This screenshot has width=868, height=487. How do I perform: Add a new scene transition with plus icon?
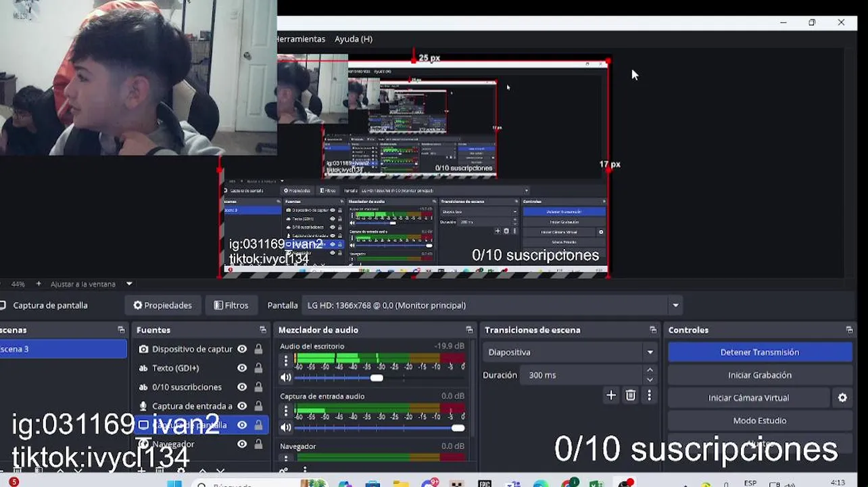[x=611, y=395]
